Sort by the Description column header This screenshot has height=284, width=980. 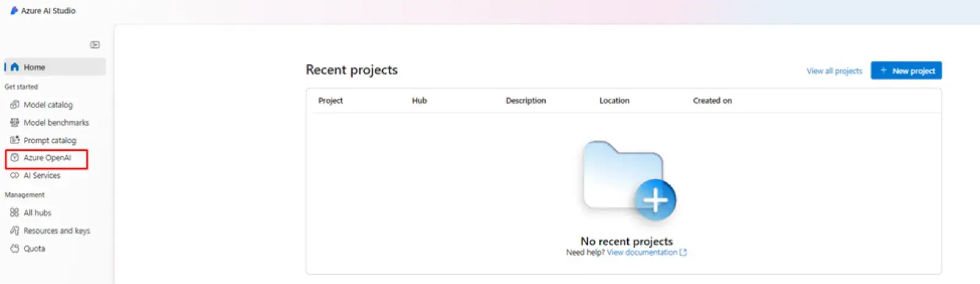coord(526,101)
